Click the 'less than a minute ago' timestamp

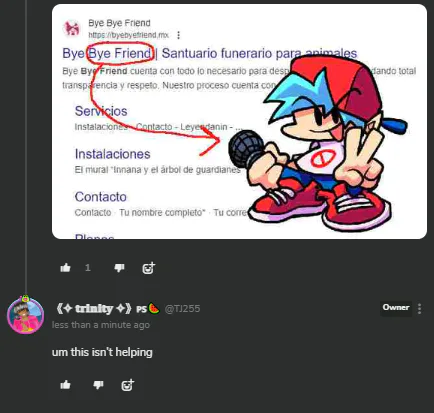pyautogui.click(x=101, y=325)
